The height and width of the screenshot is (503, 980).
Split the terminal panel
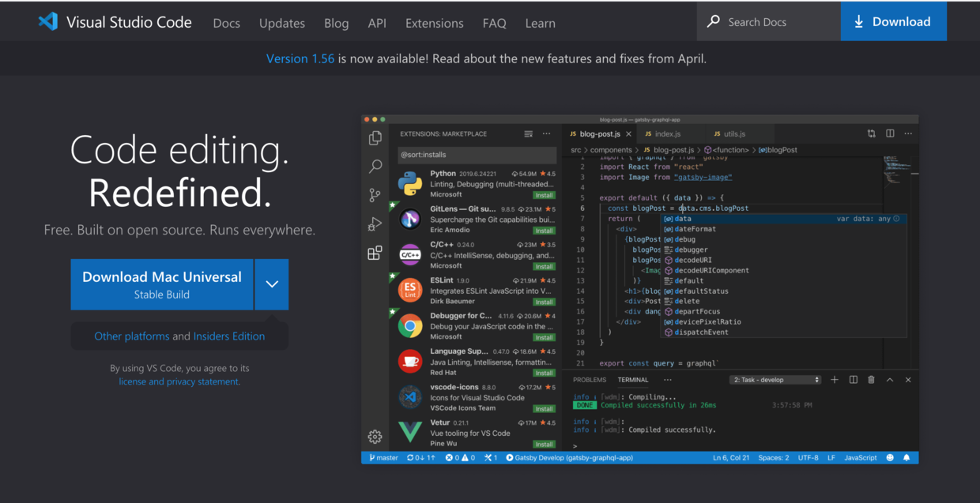coord(854,380)
